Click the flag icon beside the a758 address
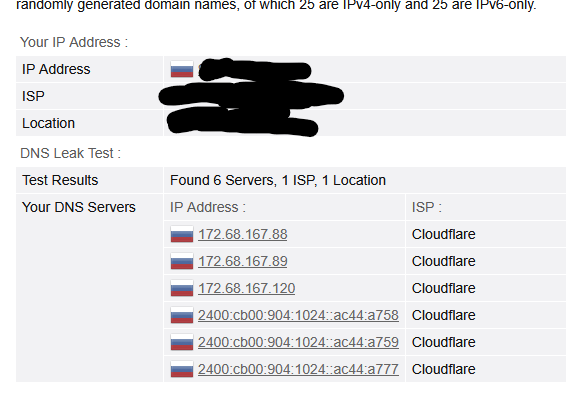Image resolution: width=566 pixels, height=396 pixels. coord(182,316)
